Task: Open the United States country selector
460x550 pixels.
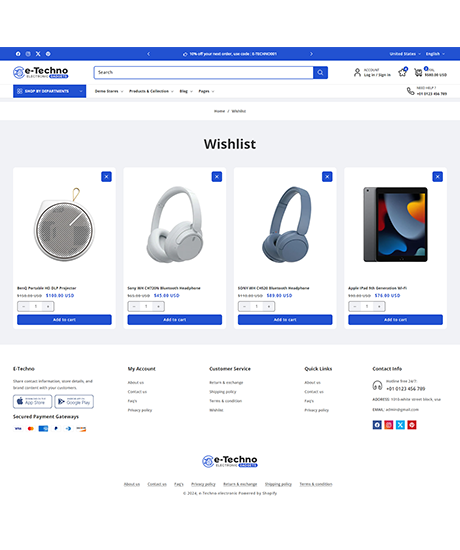Action: click(405, 54)
